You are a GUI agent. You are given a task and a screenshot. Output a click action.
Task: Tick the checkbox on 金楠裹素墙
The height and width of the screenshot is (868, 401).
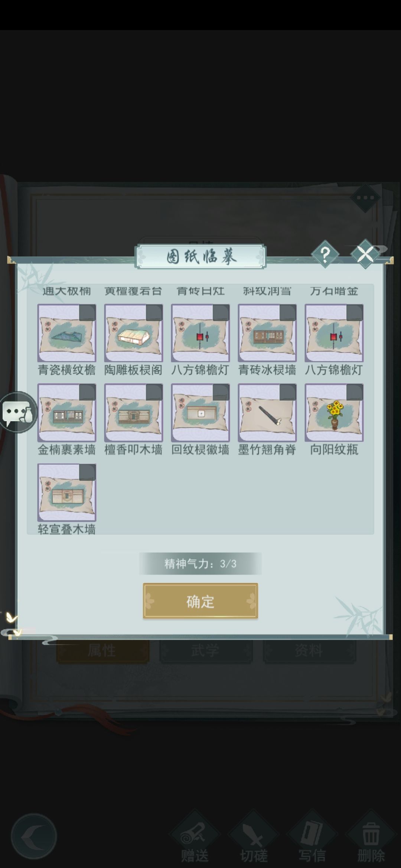point(87,392)
